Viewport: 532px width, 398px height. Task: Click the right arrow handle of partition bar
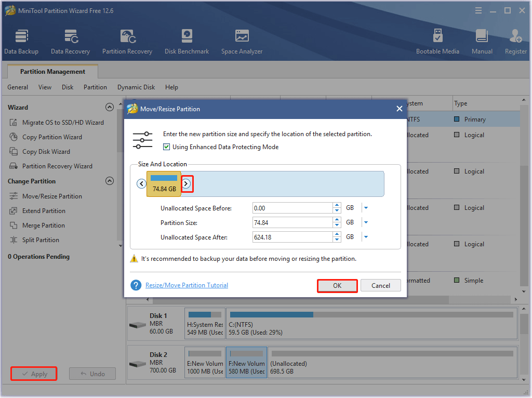click(186, 183)
